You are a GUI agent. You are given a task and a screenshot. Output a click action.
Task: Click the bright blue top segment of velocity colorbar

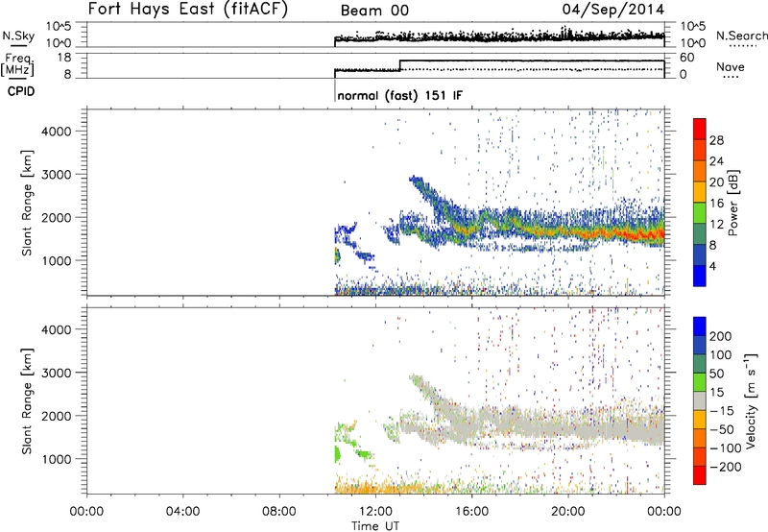click(x=700, y=326)
